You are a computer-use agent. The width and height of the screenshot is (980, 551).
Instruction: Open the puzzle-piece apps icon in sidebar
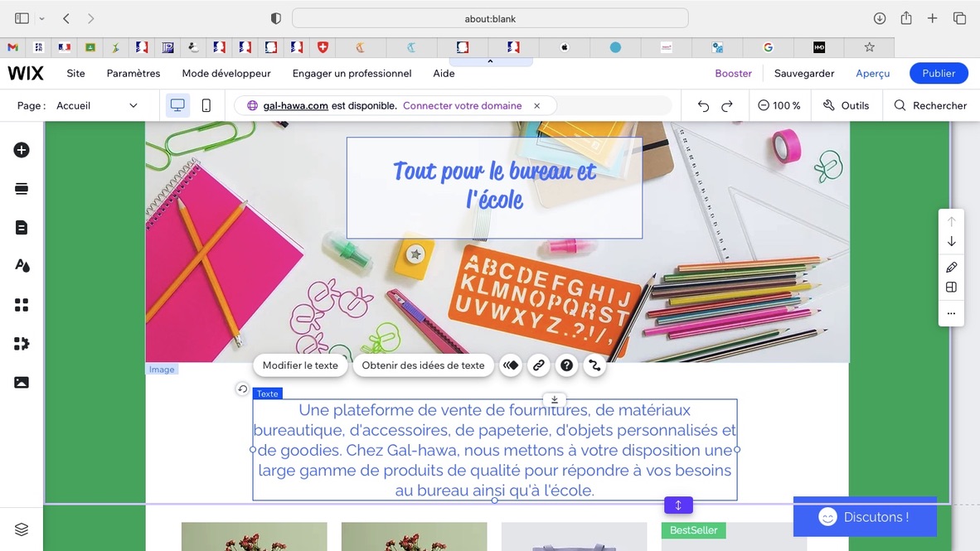pos(22,344)
